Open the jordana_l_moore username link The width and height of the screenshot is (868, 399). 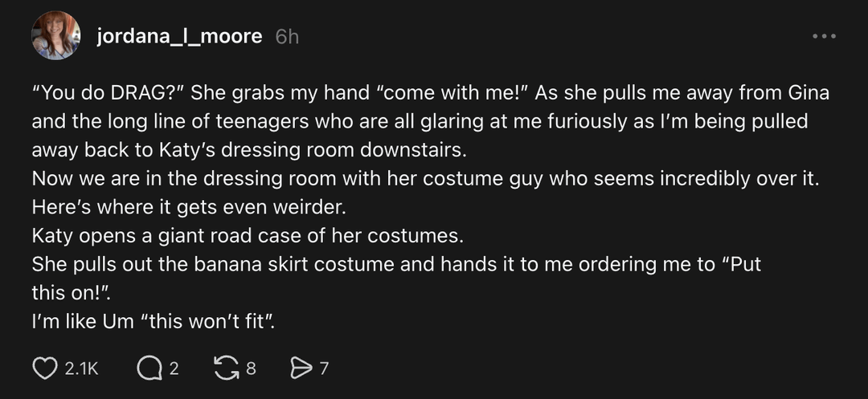pyautogui.click(x=179, y=36)
